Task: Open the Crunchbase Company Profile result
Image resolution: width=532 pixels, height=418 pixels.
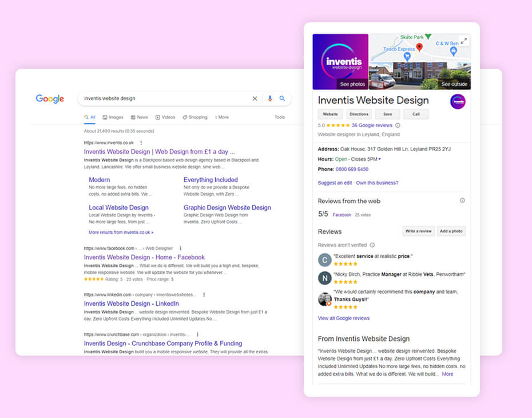Action: tap(163, 344)
